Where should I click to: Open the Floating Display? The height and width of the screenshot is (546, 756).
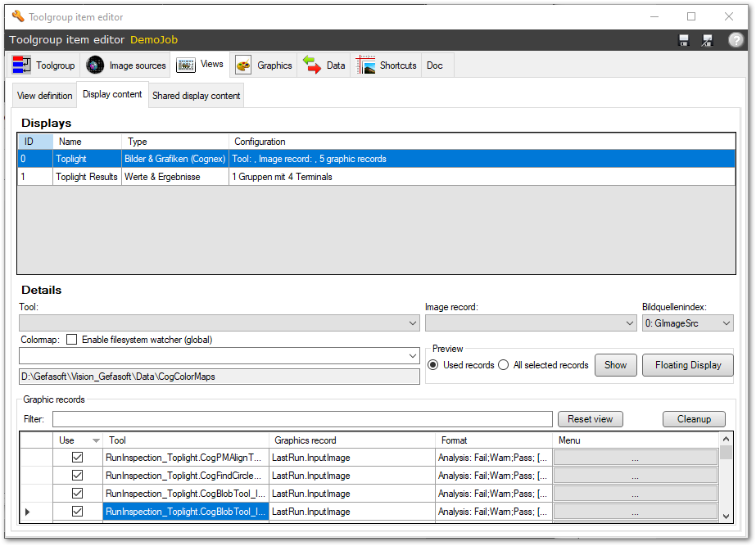[x=688, y=365]
